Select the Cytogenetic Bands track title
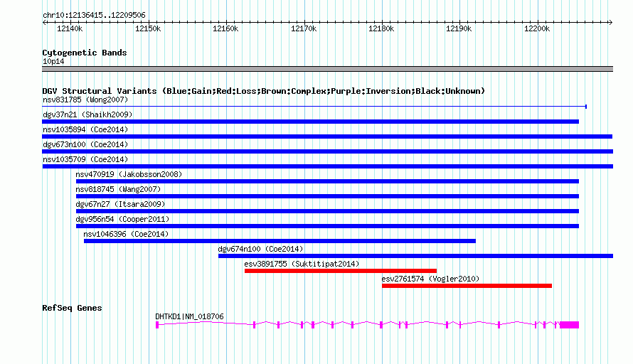The image size is (633, 364). [85, 53]
